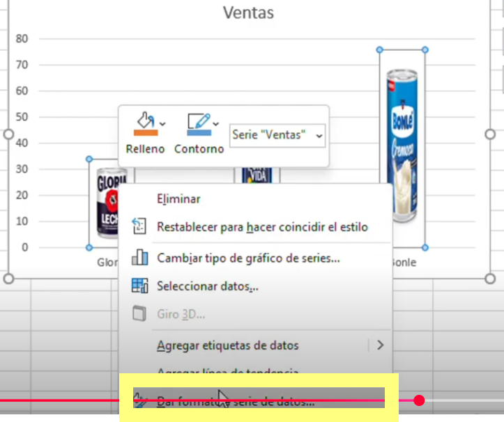Click the reset style icon in the menu

(x=139, y=226)
